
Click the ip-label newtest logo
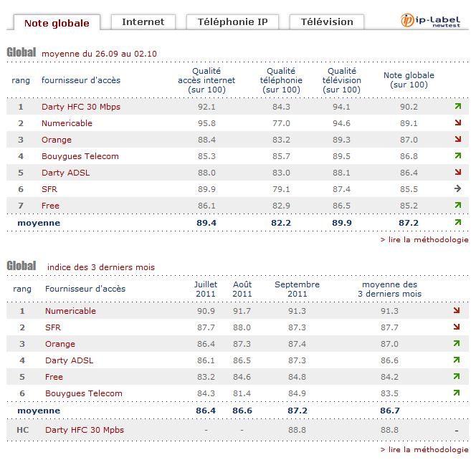click(x=434, y=20)
